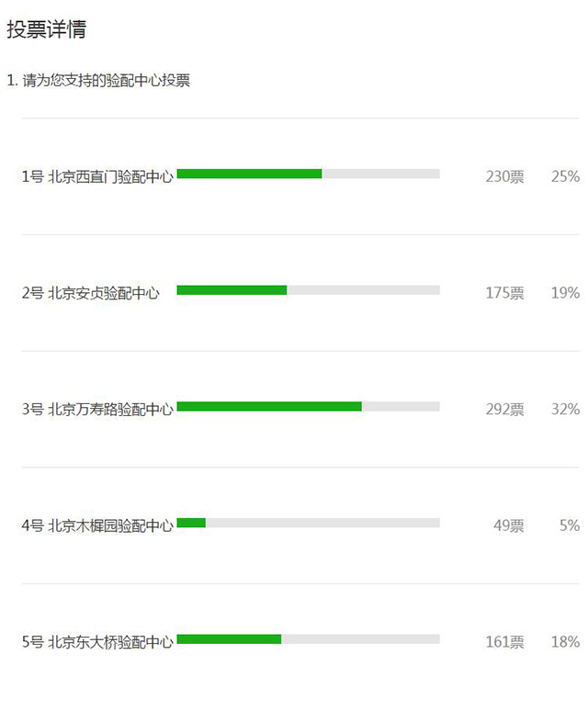Choose option 2号 北京安贞验配中心
The image size is (588, 722).
[x=91, y=293]
